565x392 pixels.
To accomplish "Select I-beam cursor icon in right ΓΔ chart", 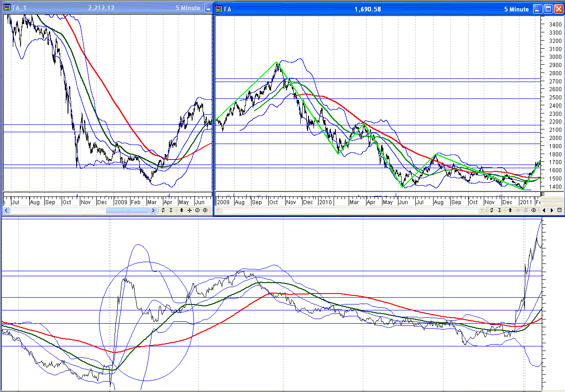I will 500,210.
